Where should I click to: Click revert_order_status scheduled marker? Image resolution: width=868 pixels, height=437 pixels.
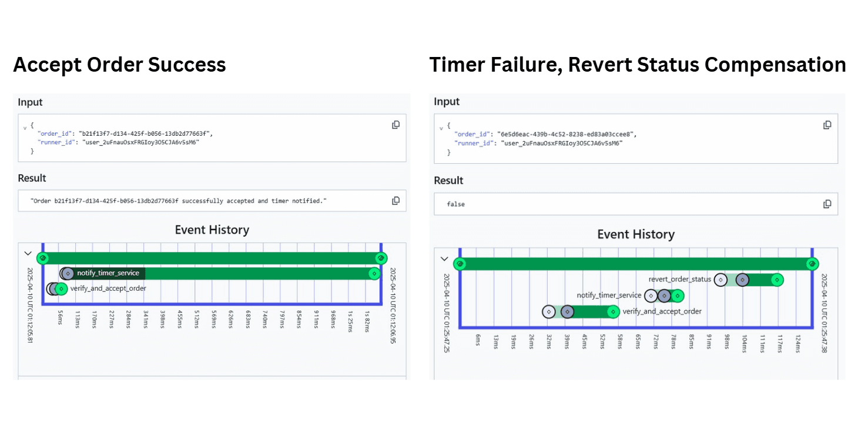click(x=720, y=280)
